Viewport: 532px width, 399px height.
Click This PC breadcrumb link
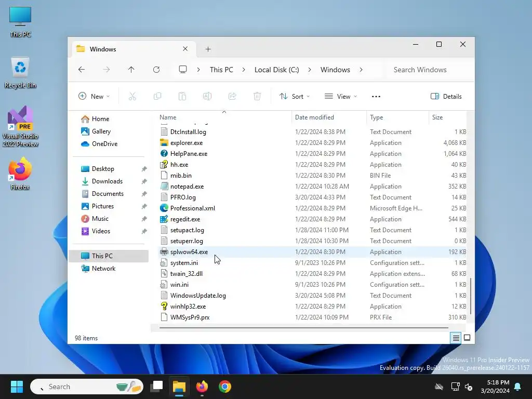pos(221,70)
